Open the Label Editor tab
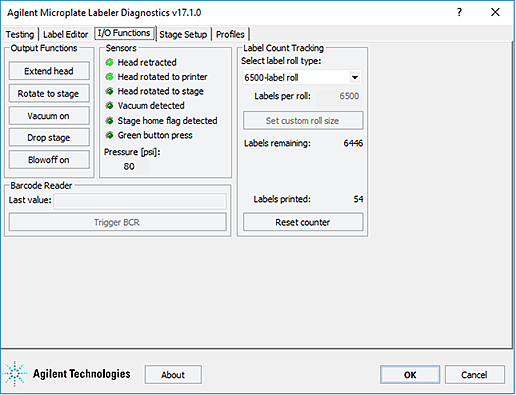This screenshot has height=395, width=516. [65, 34]
